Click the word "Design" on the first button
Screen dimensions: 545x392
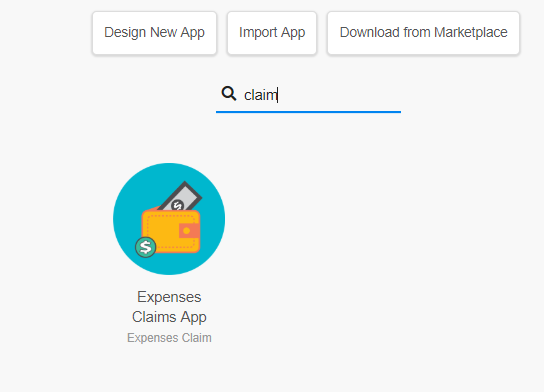(x=125, y=33)
